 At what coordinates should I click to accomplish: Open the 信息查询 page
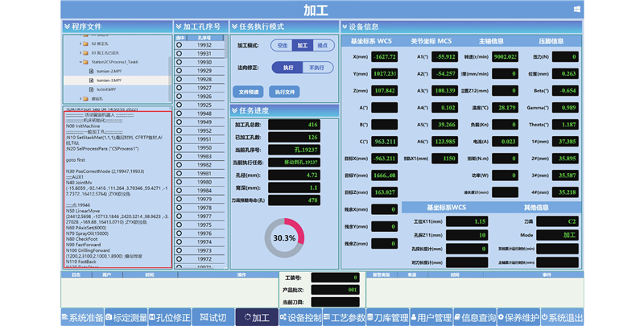click(474, 318)
